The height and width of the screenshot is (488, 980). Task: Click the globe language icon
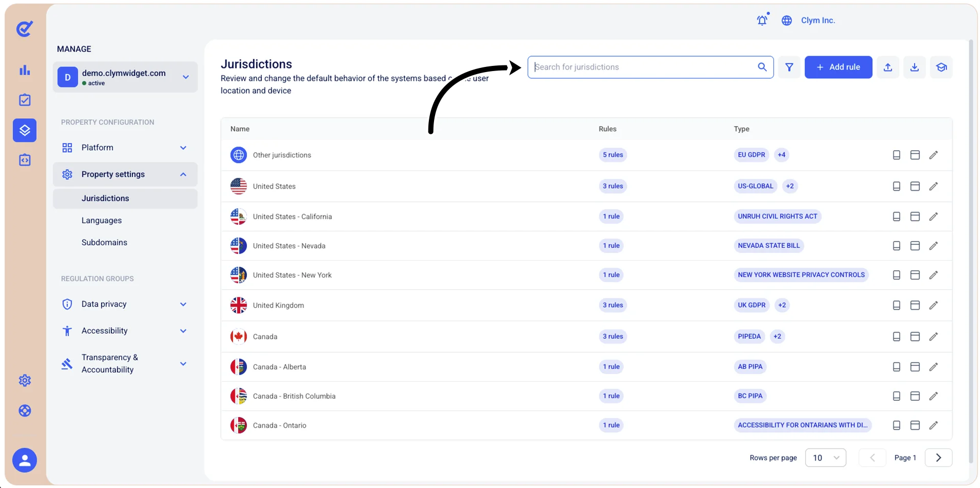(787, 20)
